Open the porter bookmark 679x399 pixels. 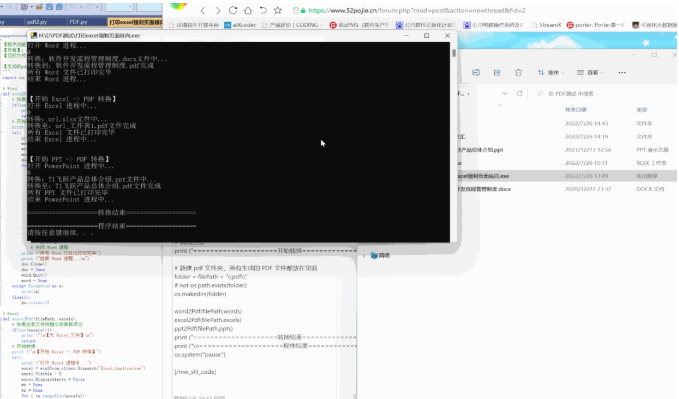coord(596,25)
